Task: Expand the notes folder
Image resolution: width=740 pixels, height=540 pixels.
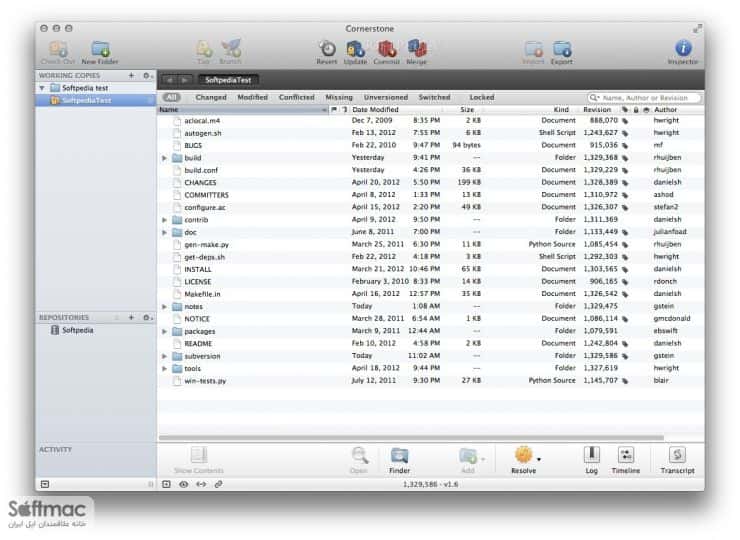Action: click(164, 307)
